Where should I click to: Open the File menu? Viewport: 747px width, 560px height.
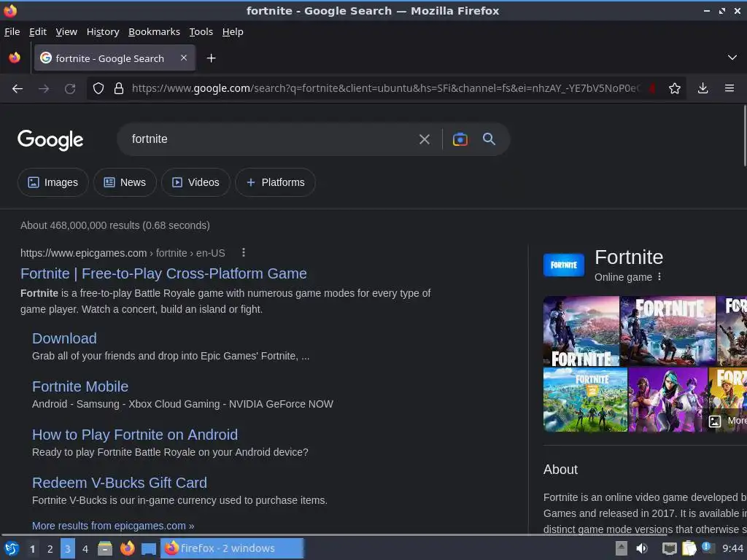(x=12, y=31)
